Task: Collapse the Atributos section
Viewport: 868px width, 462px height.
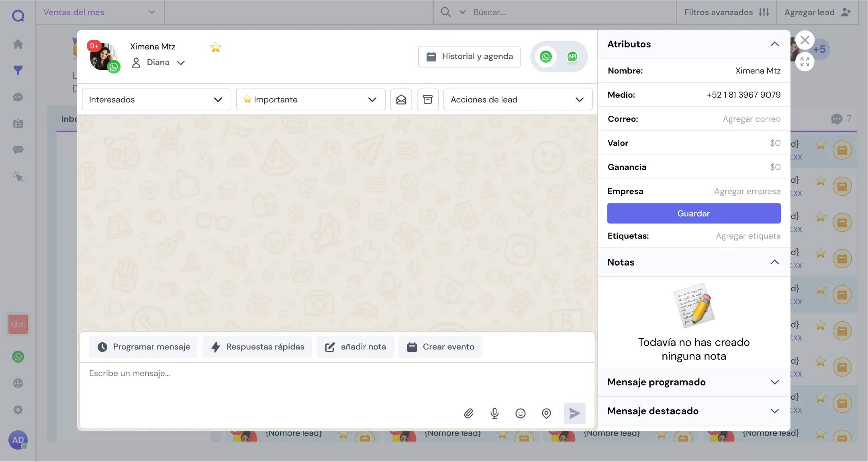Action: point(774,44)
